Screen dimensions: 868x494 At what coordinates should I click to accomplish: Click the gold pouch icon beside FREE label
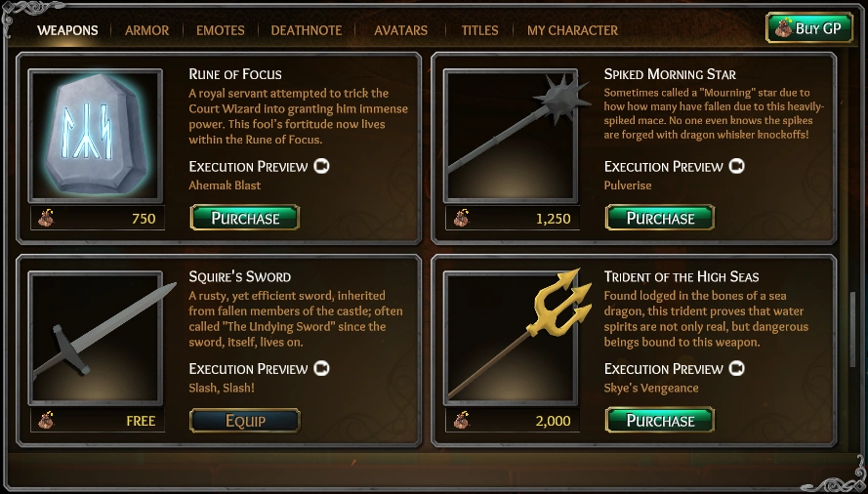(x=46, y=421)
